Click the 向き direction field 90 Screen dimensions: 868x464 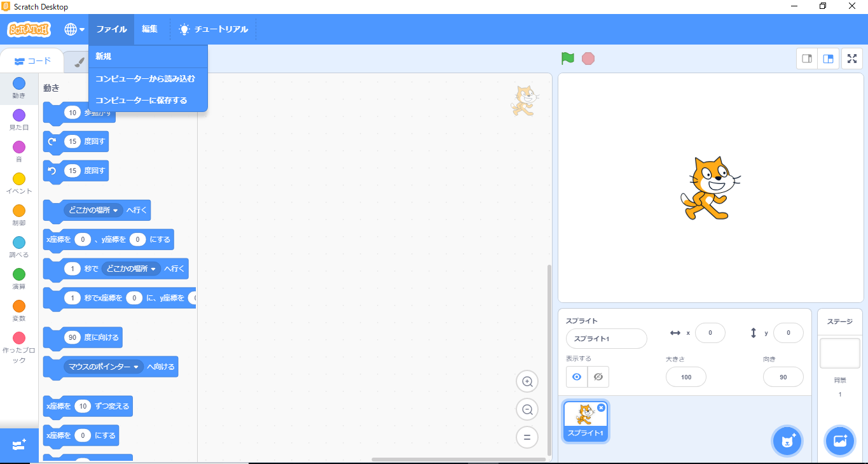point(783,377)
